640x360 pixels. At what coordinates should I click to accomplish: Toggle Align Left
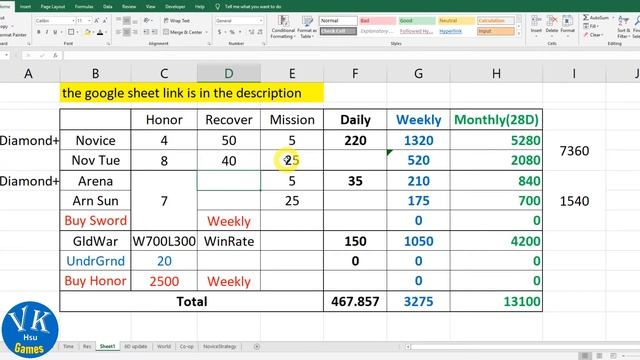coord(118,32)
